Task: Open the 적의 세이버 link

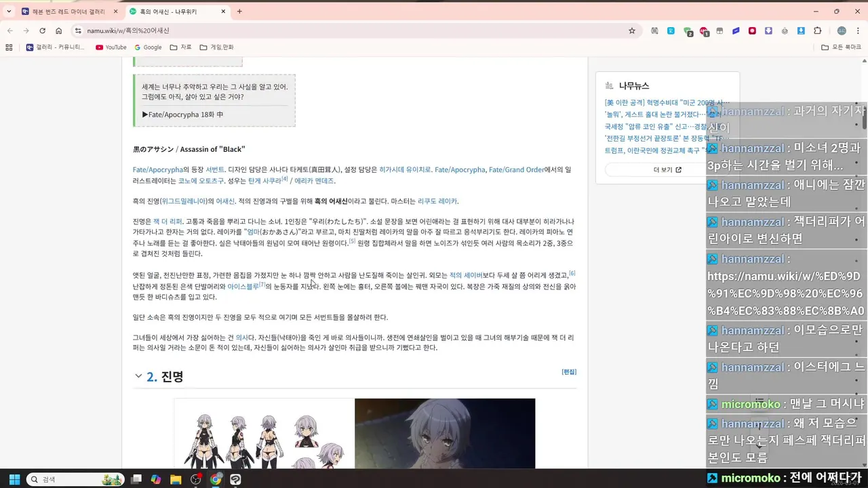Action: 466,276
